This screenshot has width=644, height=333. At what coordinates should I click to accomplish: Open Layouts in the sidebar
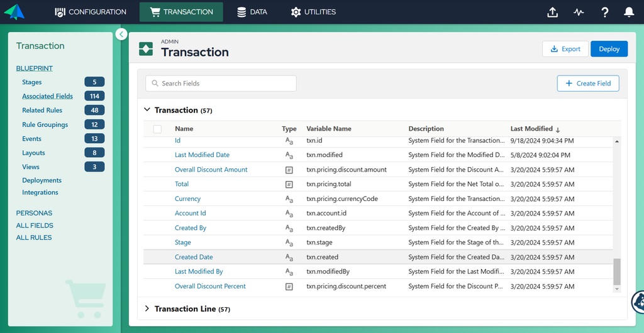point(34,153)
